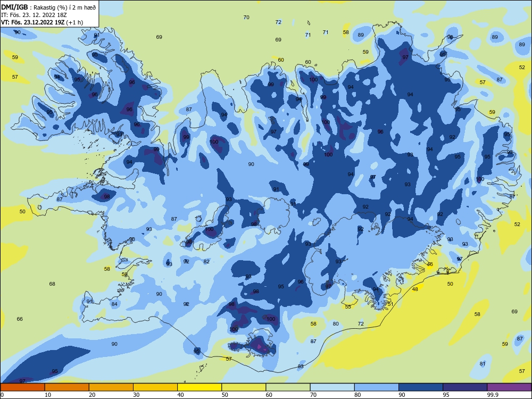
Task: Click the pale blue 70–80 legend swatch
Action: (332, 387)
